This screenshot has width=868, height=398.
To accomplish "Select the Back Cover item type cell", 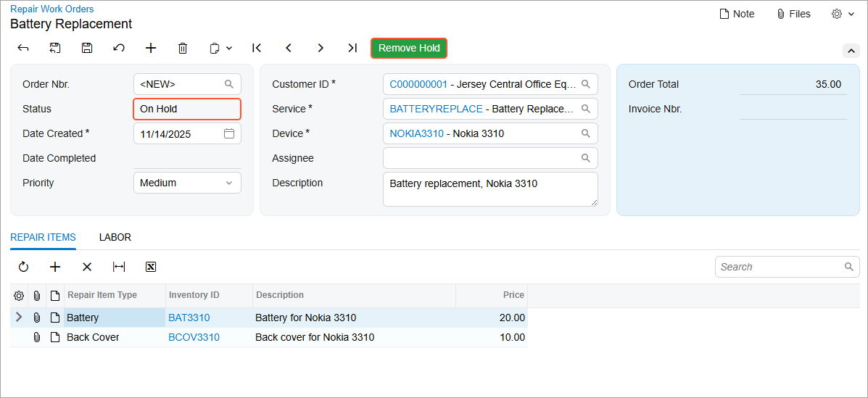I will [x=115, y=337].
